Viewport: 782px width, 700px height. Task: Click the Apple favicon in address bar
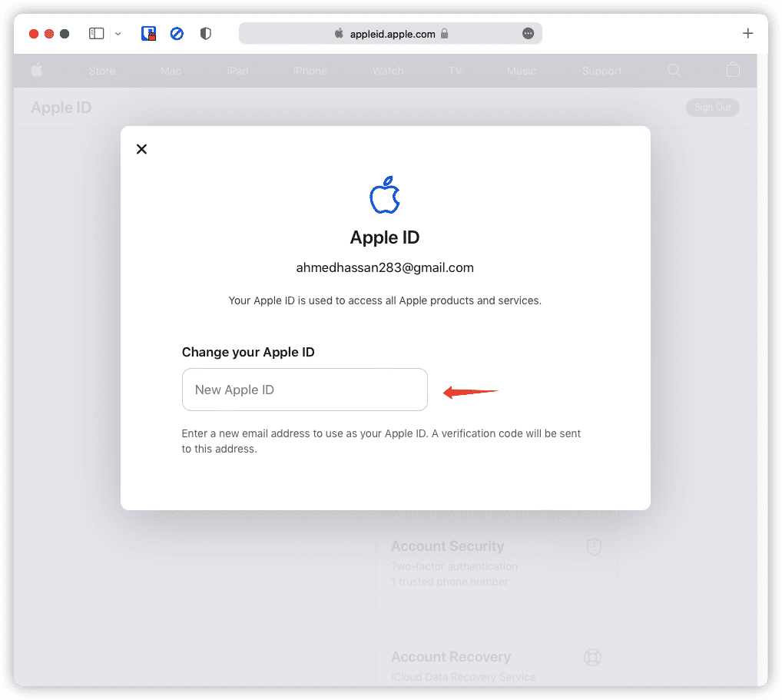(339, 34)
